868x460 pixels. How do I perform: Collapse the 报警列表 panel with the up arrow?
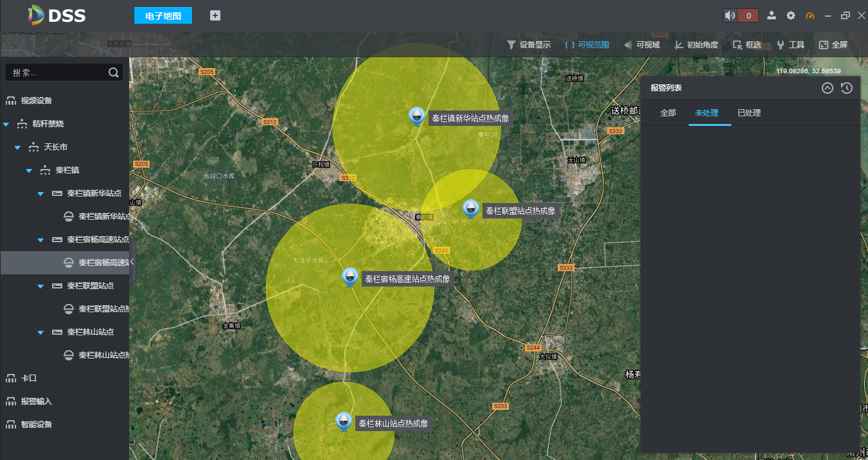point(828,88)
